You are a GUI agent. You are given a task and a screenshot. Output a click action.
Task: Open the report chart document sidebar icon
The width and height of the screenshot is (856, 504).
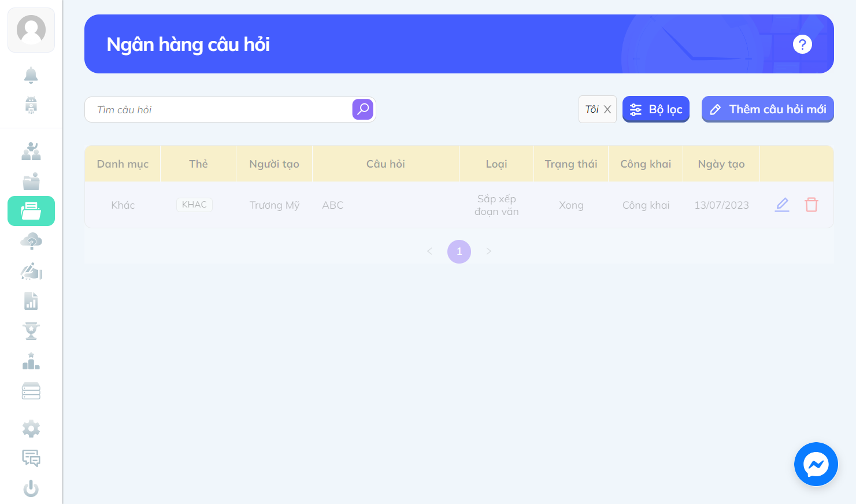coord(31,301)
